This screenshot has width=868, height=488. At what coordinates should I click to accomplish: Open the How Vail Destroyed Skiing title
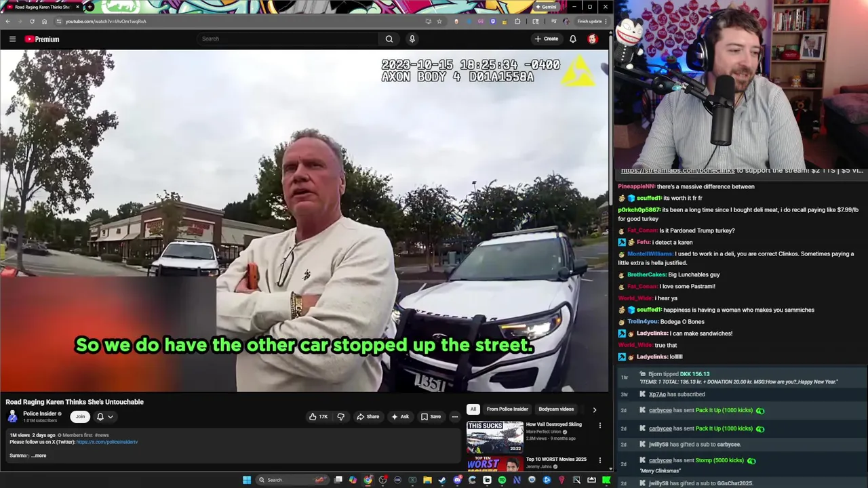click(554, 424)
